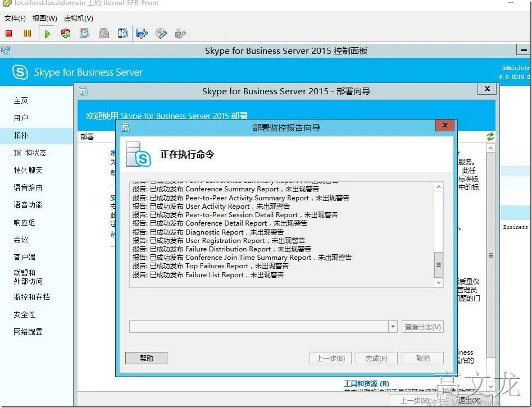Image resolution: width=532 pixels, height=408 pixels.
Task: Select the Diagnostic Report log line
Action: coord(208,232)
